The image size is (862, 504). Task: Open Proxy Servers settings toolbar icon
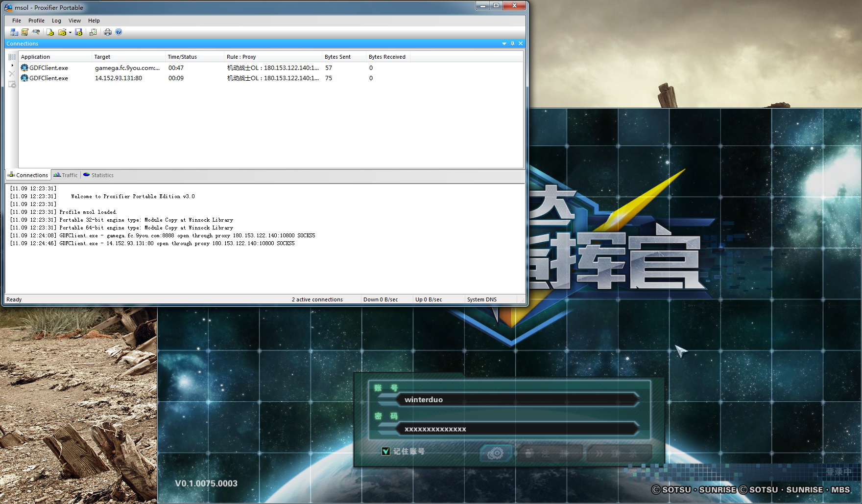tap(14, 32)
